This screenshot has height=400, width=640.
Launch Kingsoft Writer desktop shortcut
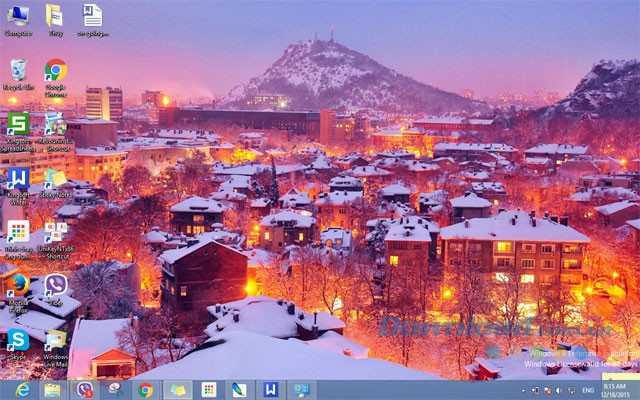[18, 186]
